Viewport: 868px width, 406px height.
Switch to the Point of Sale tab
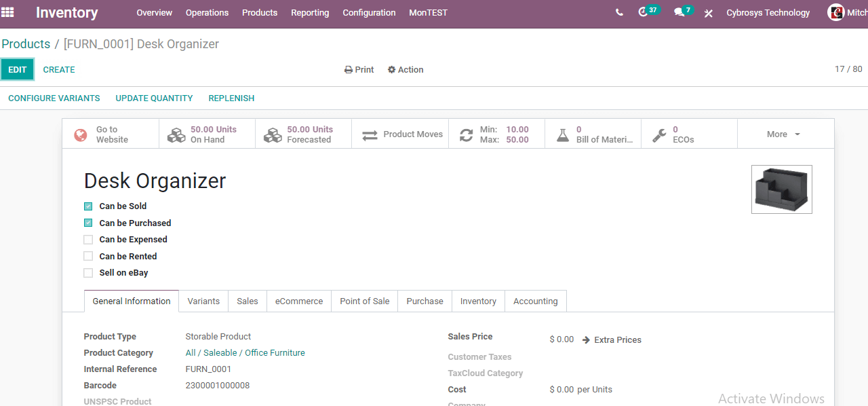point(365,301)
